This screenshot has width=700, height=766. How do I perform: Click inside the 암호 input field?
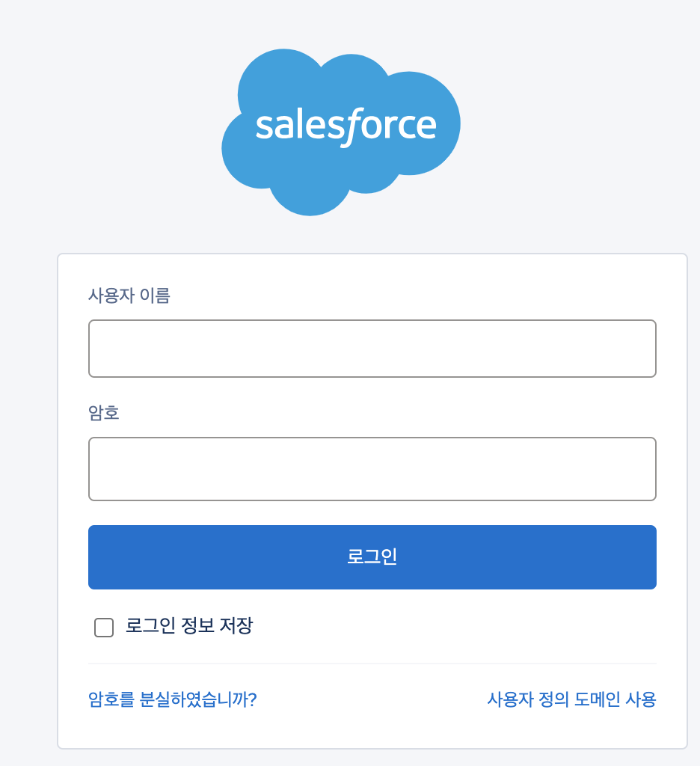tap(372, 469)
